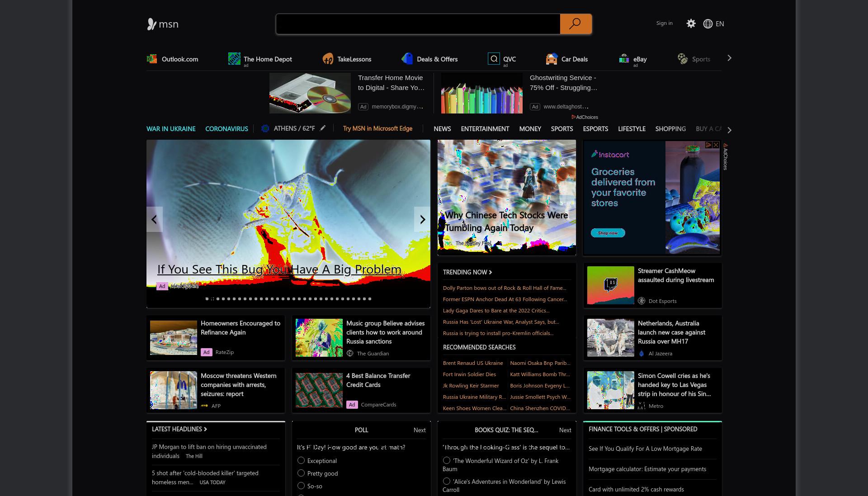Select the So-so poll option
The height and width of the screenshot is (496, 868).
click(x=301, y=486)
